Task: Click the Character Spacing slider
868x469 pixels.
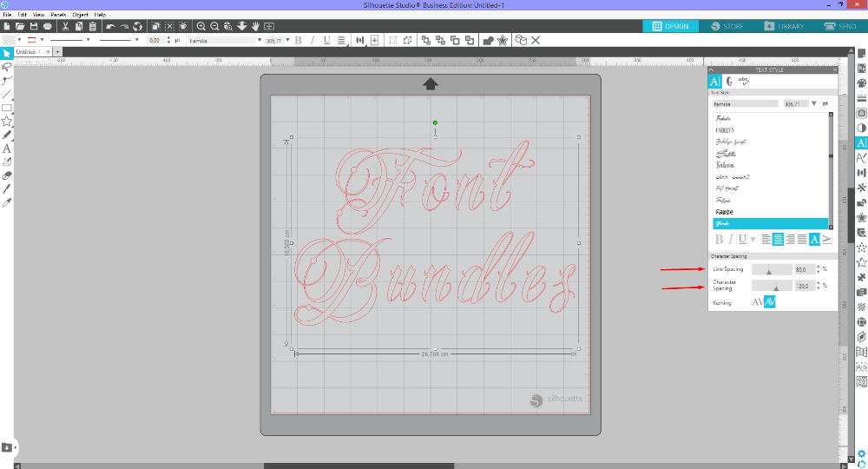Action: pyautogui.click(x=772, y=286)
